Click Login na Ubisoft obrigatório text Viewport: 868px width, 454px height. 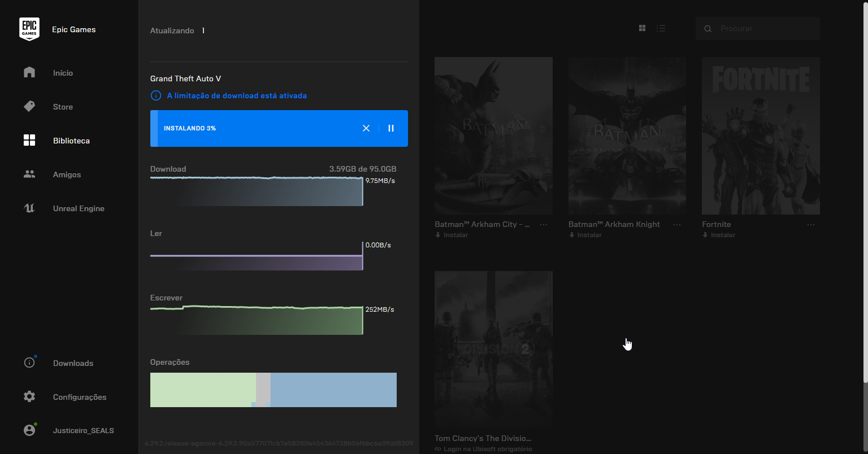pyautogui.click(x=487, y=449)
